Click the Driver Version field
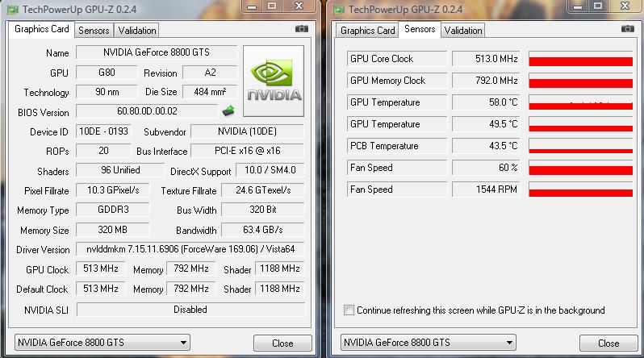The width and height of the screenshot is (644, 358). (190, 249)
